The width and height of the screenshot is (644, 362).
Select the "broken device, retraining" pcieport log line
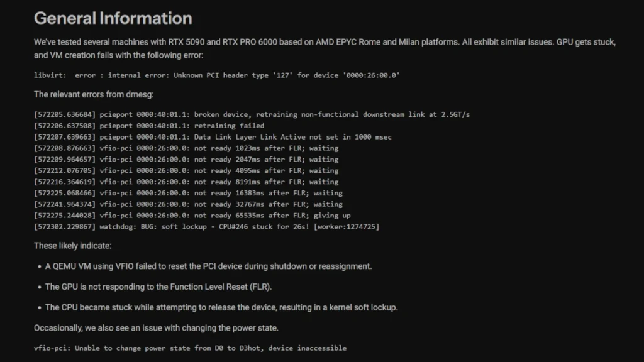[x=252, y=114]
